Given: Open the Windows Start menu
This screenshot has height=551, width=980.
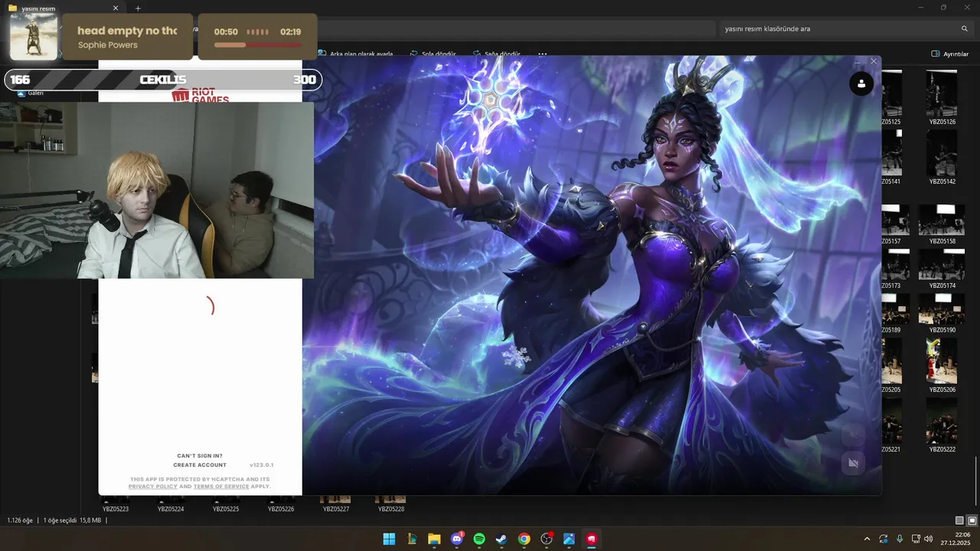Looking at the screenshot, I should (389, 539).
